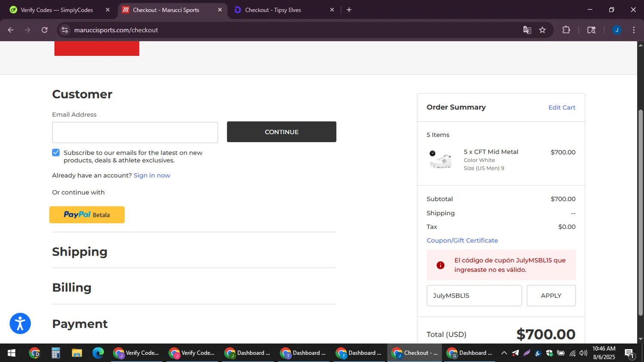644x362 pixels.
Task: Open the tab search side panel icon
Action: point(591,30)
